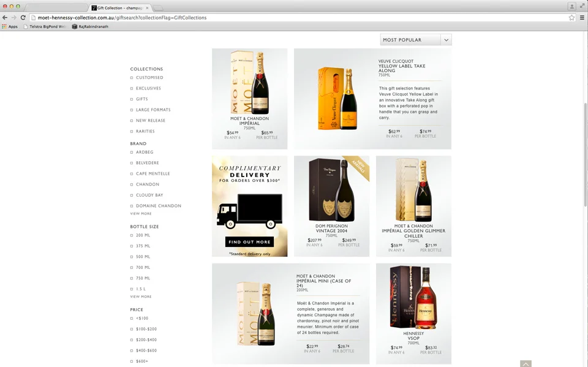Reload the page with refresh icon

[23, 18]
